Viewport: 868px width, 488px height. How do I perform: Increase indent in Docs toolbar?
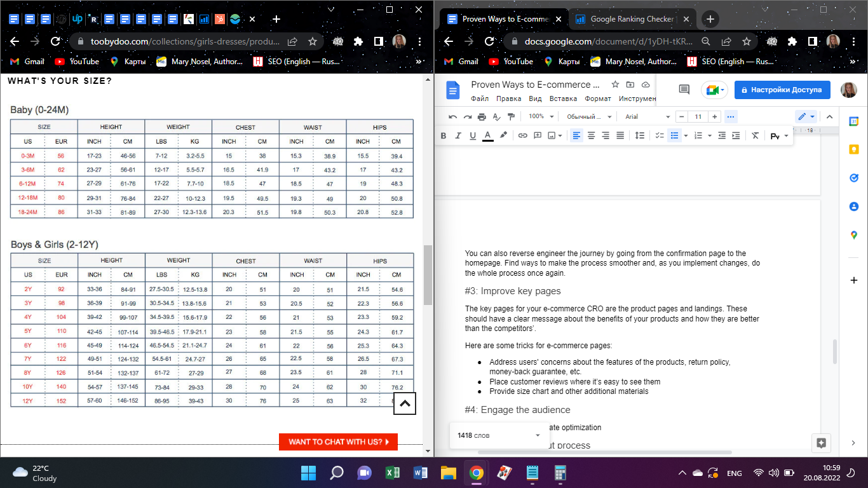click(736, 135)
